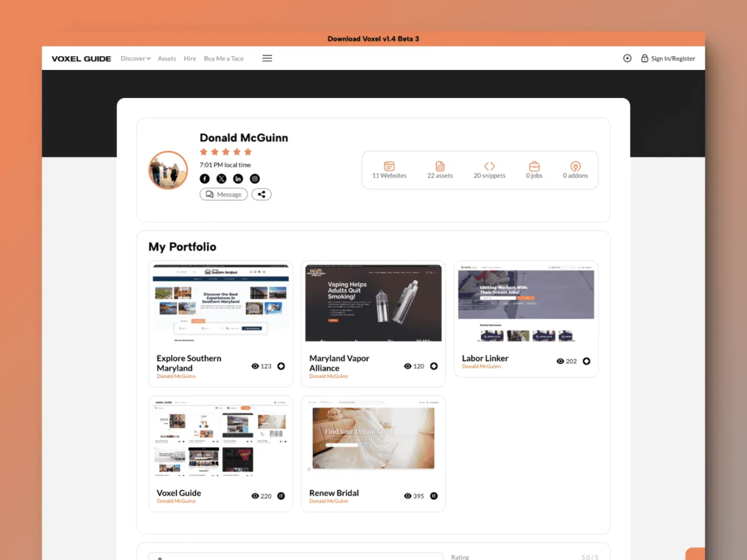Screen dimensions: 747x560
Task: Click the '0 jobs' label
Action: coord(534,176)
